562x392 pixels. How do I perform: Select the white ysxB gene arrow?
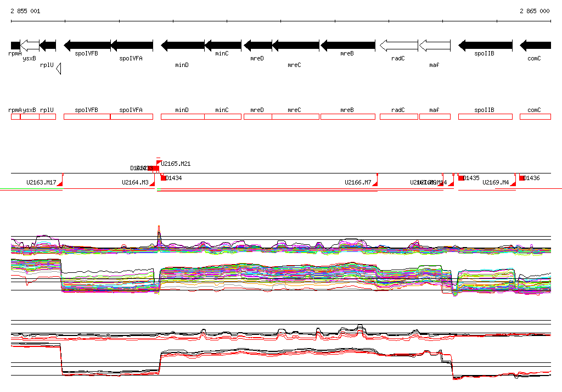coord(30,46)
